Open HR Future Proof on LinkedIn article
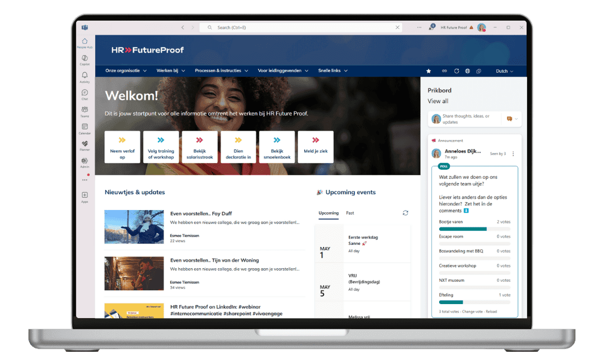 coord(226,310)
